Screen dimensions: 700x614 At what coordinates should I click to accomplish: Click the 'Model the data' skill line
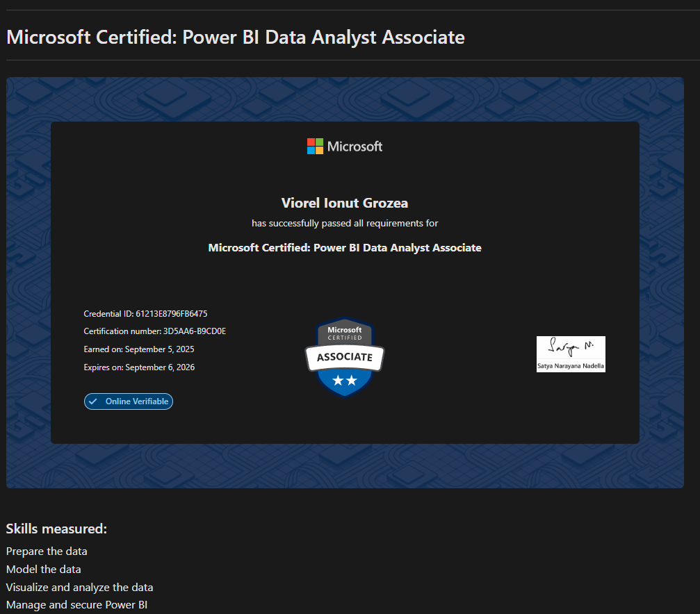[x=43, y=570]
